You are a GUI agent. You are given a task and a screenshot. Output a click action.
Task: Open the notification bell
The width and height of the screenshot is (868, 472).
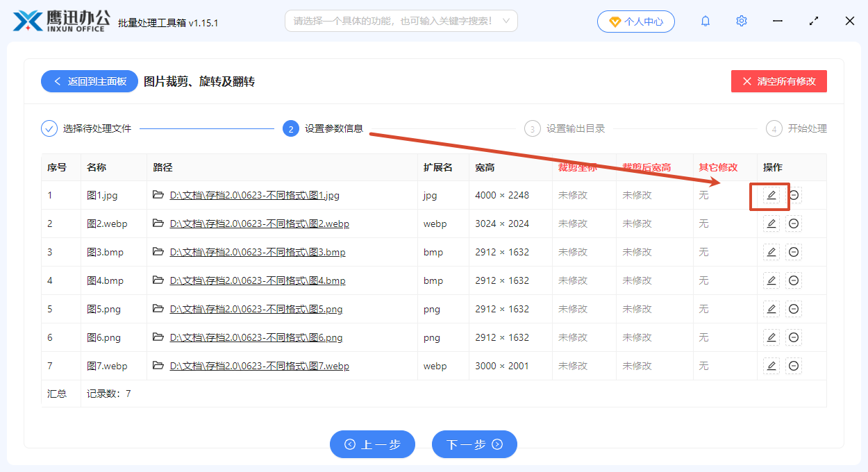coord(706,21)
